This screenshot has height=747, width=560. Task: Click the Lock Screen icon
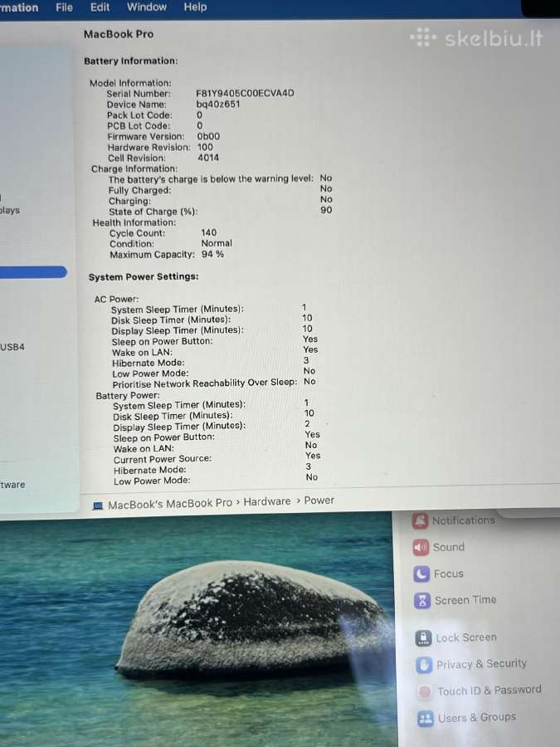(423, 638)
